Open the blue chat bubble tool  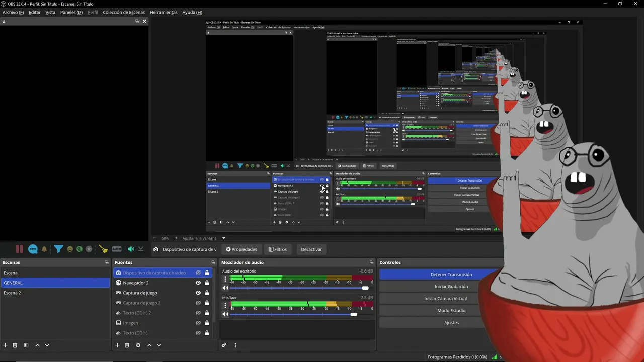pyautogui.click(x=33, y=249)
